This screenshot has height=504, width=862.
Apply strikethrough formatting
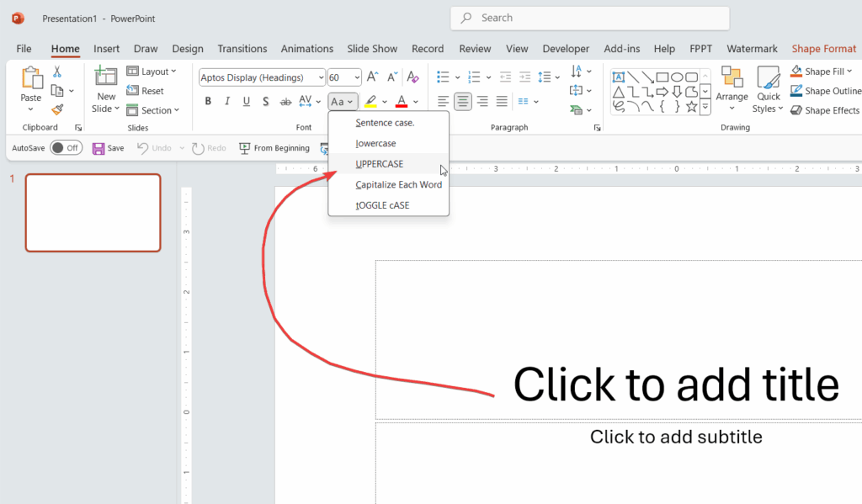(x=285, y=102)
